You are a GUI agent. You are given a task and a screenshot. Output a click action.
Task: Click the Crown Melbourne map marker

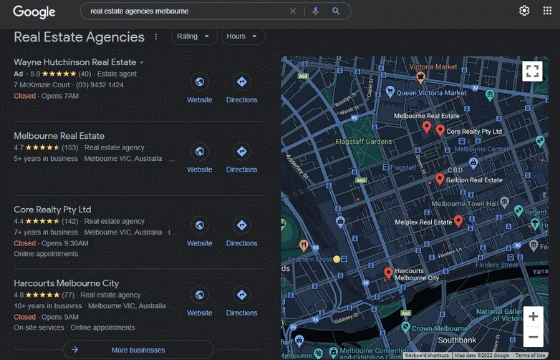click(405, 326)
